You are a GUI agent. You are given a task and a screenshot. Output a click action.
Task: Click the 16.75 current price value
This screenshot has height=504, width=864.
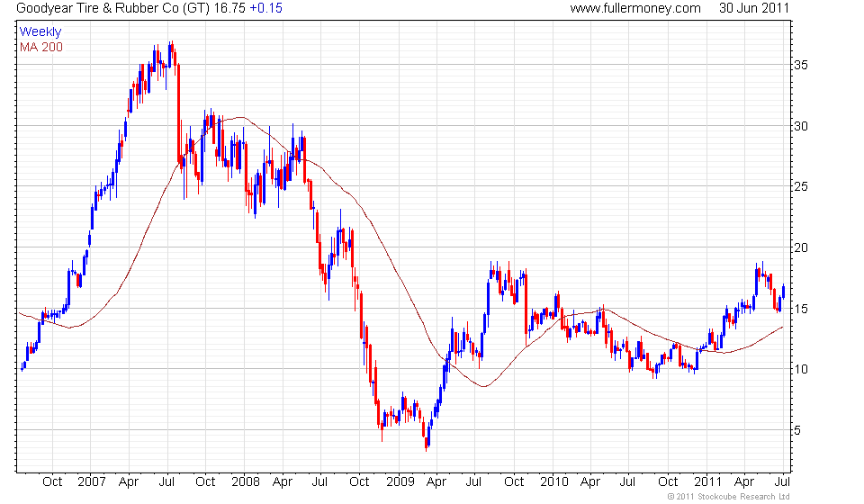pos(229,8)
